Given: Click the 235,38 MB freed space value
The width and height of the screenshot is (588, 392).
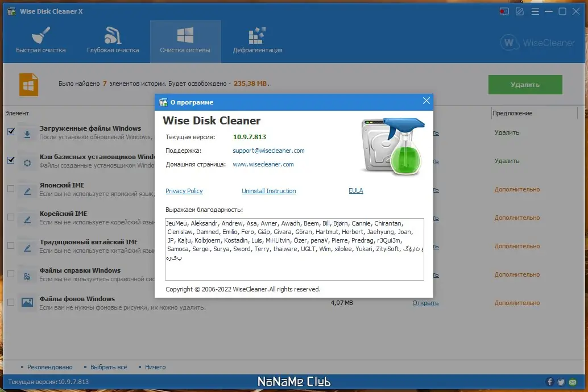Looking at the screenshot, I should (250, 84).
